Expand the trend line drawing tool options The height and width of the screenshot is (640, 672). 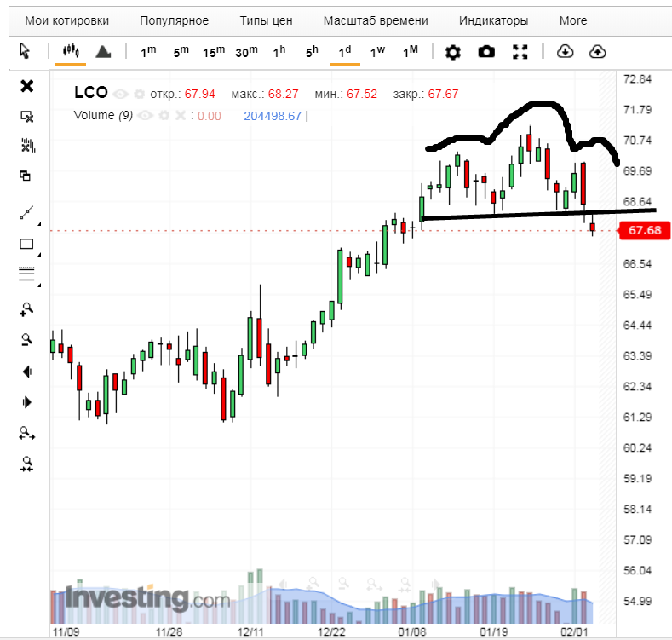tap(39, 222)
